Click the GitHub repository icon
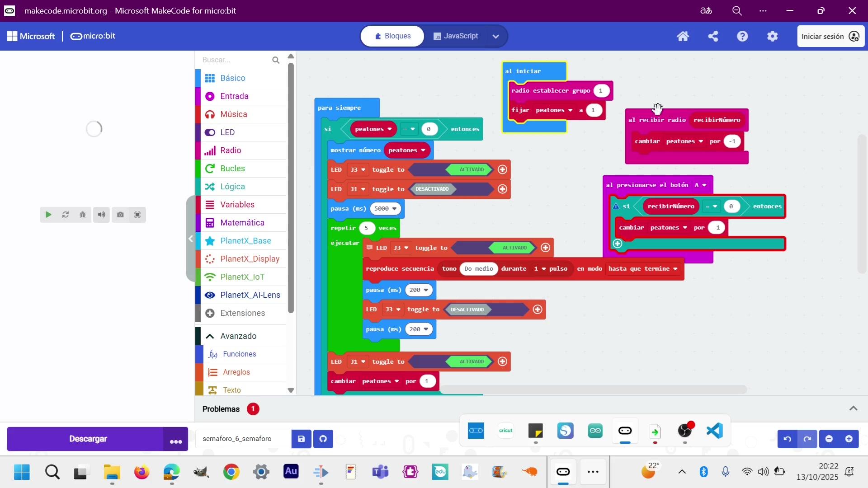The width and height of the screenshot is (868, 488). click(323, 439)
